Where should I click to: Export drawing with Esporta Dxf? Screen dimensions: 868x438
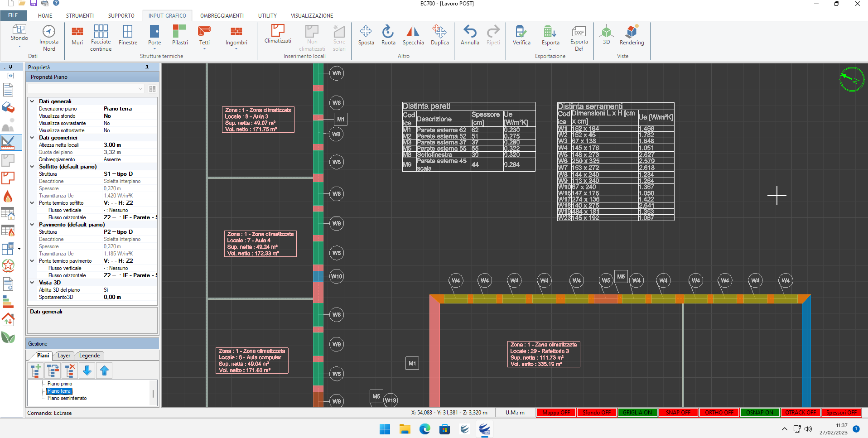[x=579, y=38]
